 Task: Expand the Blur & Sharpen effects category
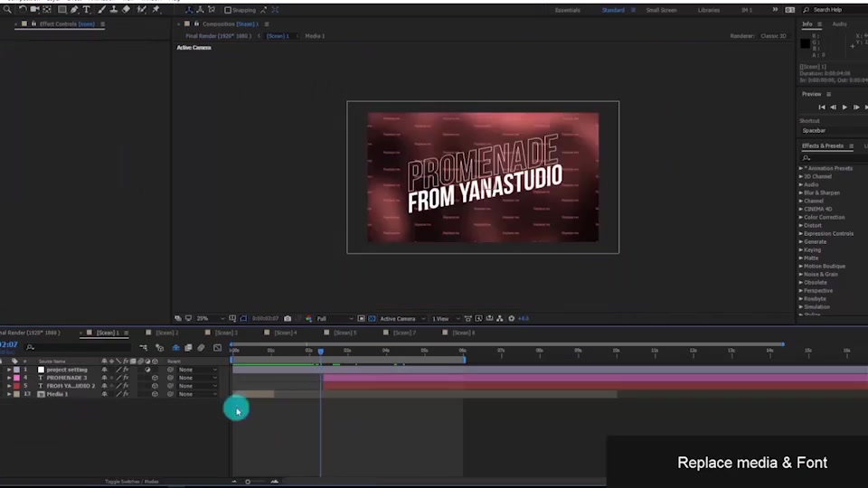[800, 193]
